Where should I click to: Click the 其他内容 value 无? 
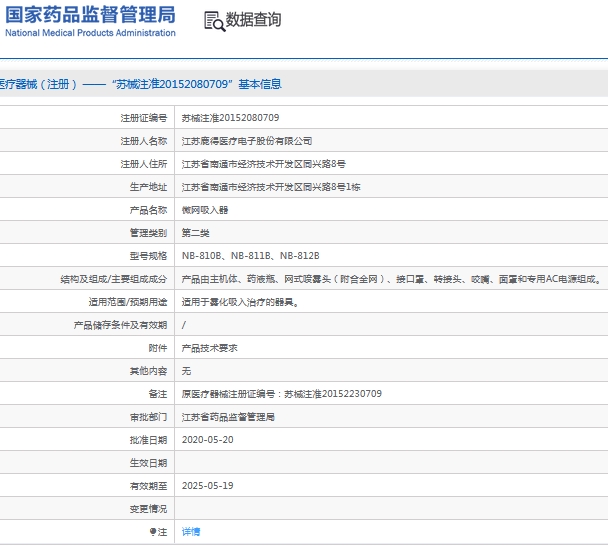tap(186, 371)
